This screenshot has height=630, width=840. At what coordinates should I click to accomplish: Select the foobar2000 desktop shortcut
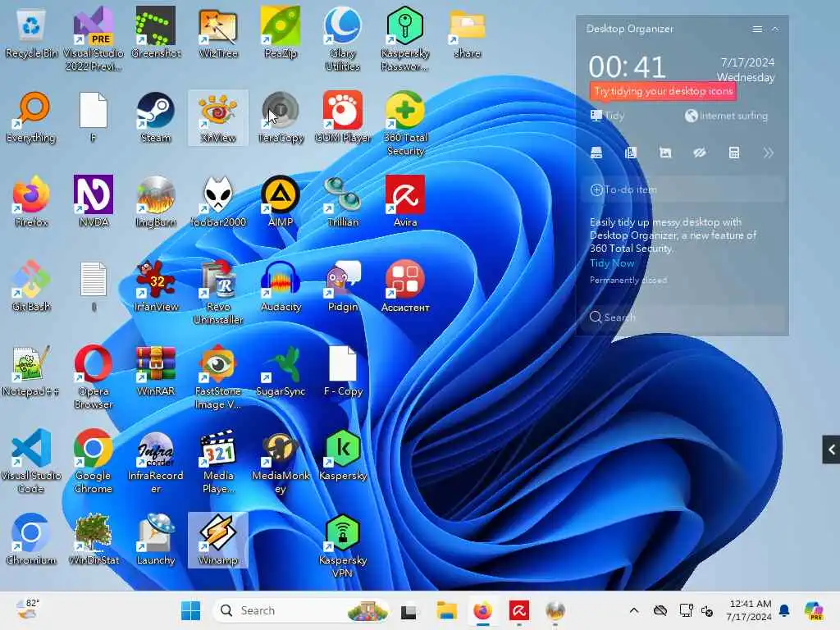[x=218, y=202]
